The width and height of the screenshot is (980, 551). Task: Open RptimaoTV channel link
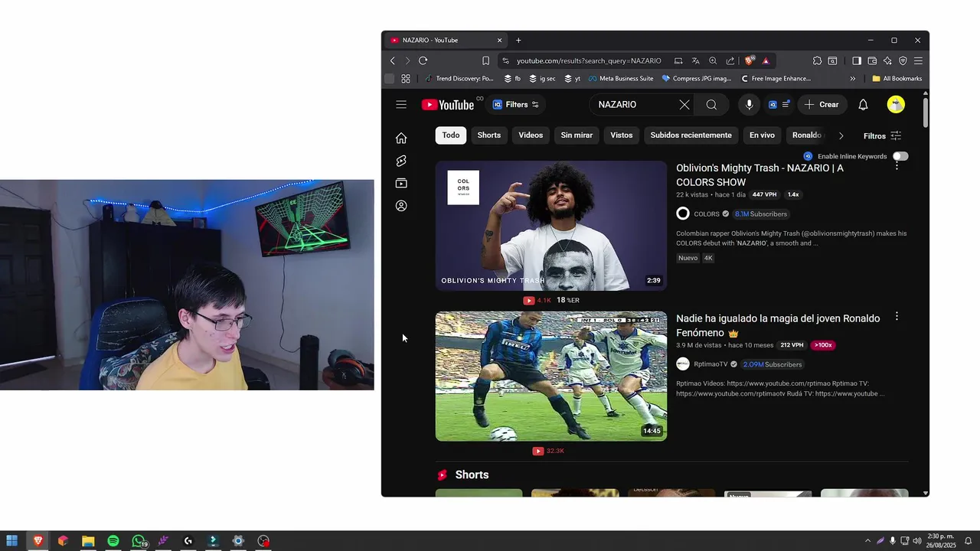tap(710, 364)
